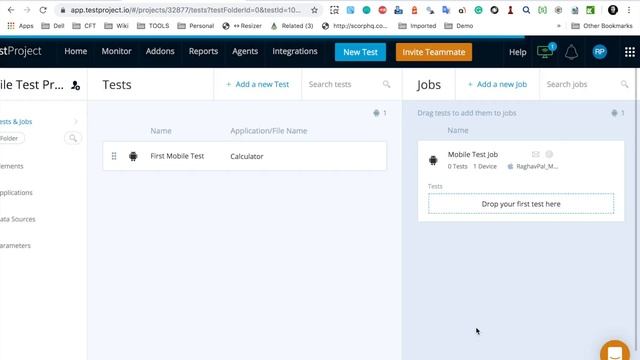This screenshot has height=360, width=640.
Task: Open the Reports menu
Action: pyautogui.click(x=203, y=51)
